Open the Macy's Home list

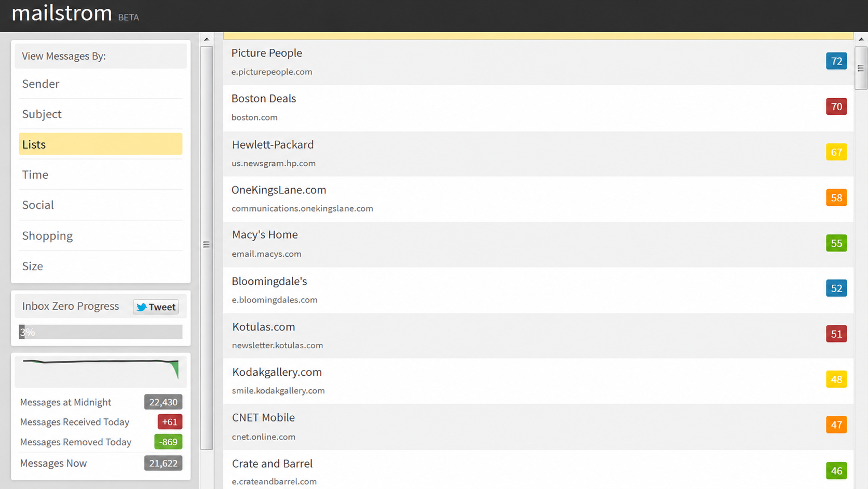(x=538, y=244)
